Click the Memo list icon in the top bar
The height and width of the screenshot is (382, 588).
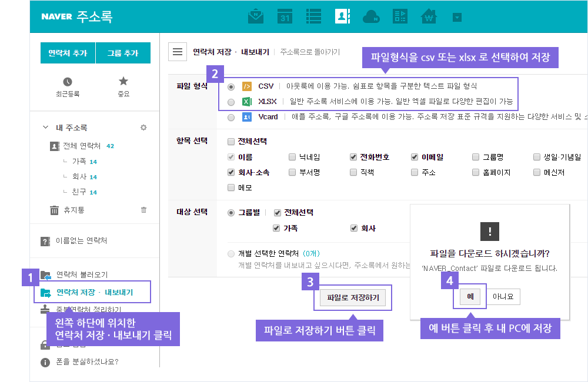[313, 17]
